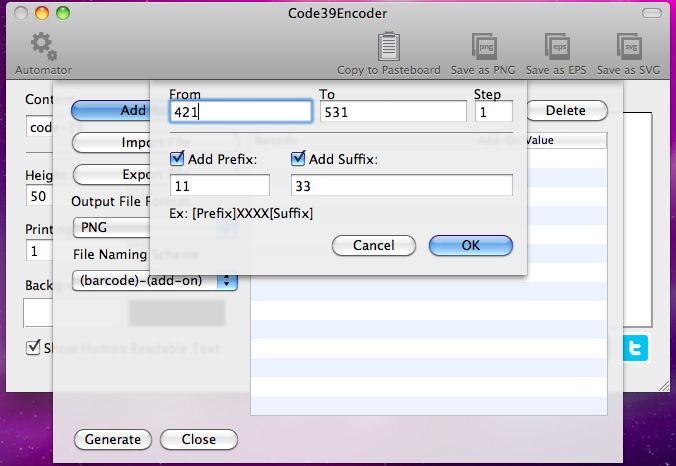Focus the From field containing 421
Image resolution: width=676 pixels, height=466 pixels.
pyautogui.click(x=241, y=112)
